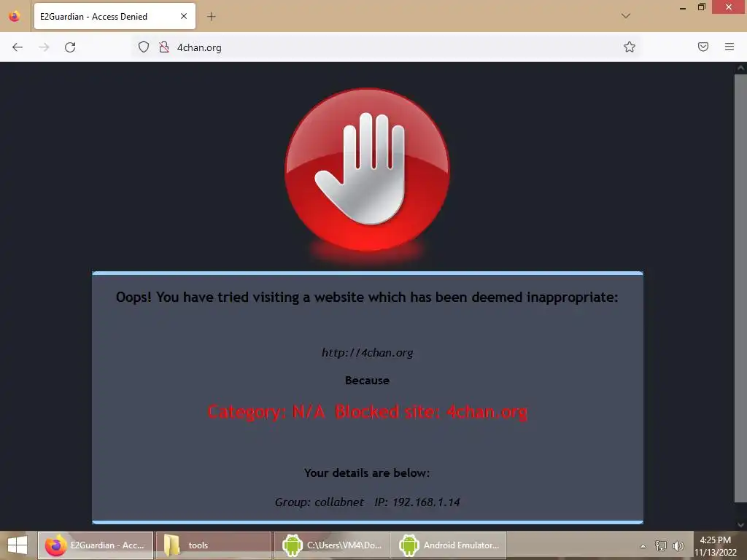Switch to E2Guardian Firefox taskbar button
747x560 pixels.
[x=96, y=545]
